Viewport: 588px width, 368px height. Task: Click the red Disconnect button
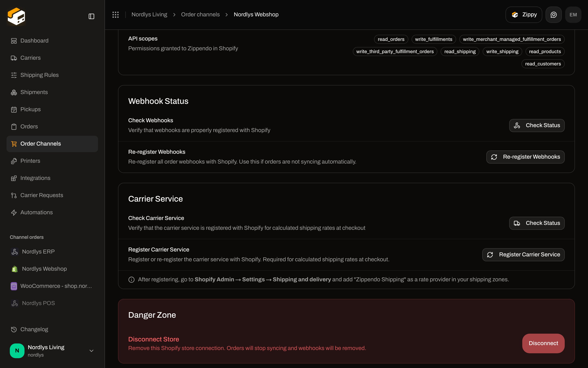(543, 343)
